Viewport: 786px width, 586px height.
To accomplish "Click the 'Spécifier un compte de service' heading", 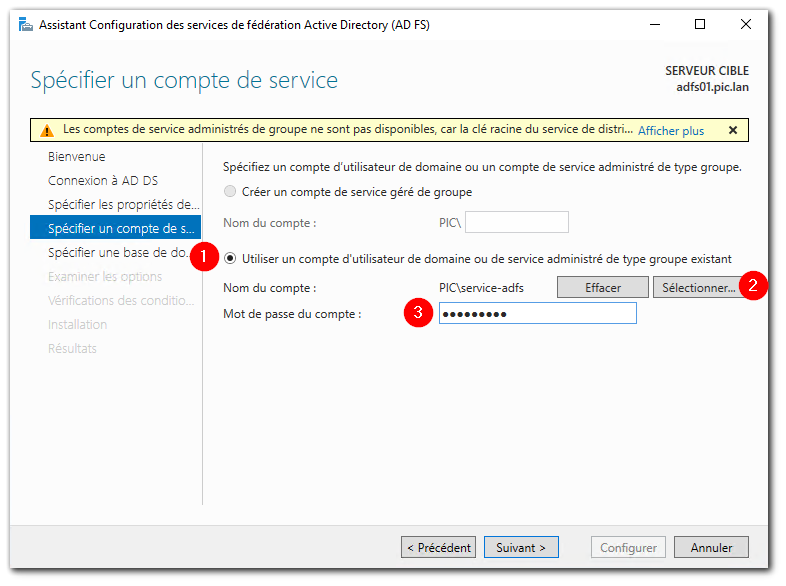I will tap(184, 80).
